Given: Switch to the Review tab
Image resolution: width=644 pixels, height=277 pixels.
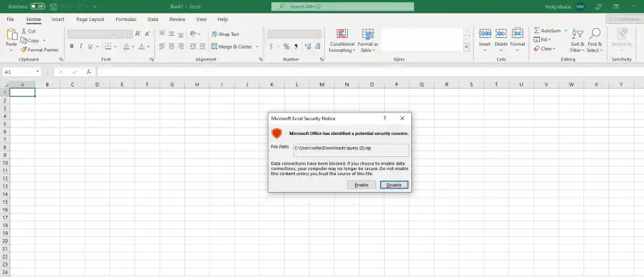Looking at the screenshot, I should coord(177,19).
